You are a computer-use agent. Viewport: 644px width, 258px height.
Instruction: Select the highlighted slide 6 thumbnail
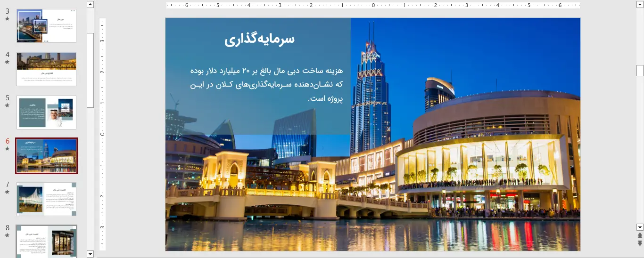pyautogui.click(x=46, y=156)
